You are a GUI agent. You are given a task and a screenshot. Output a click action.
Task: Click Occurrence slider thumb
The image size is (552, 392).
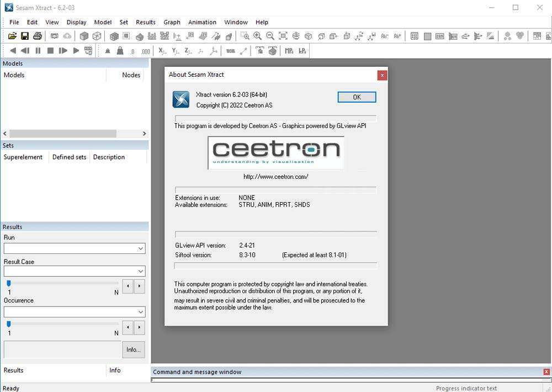pyautogui.click(x=9, y=325)
